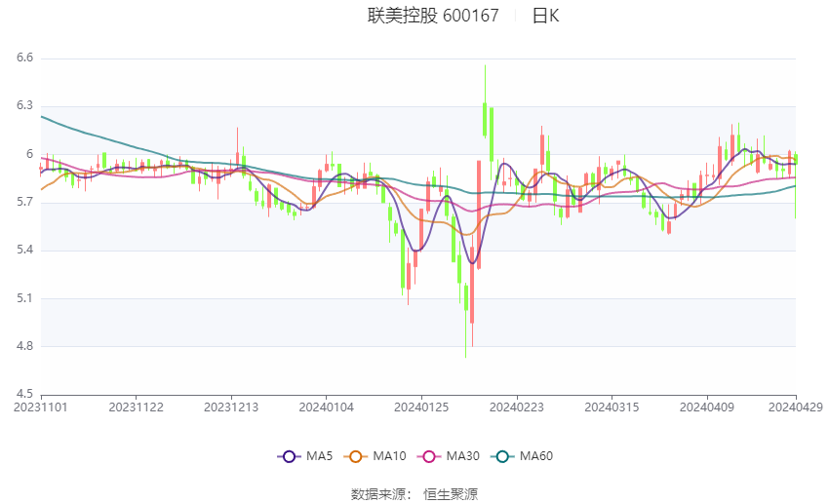This screenshot has width=829, height=504.
Task: Select the 20240409 date axis label
Action: point(707,407)
